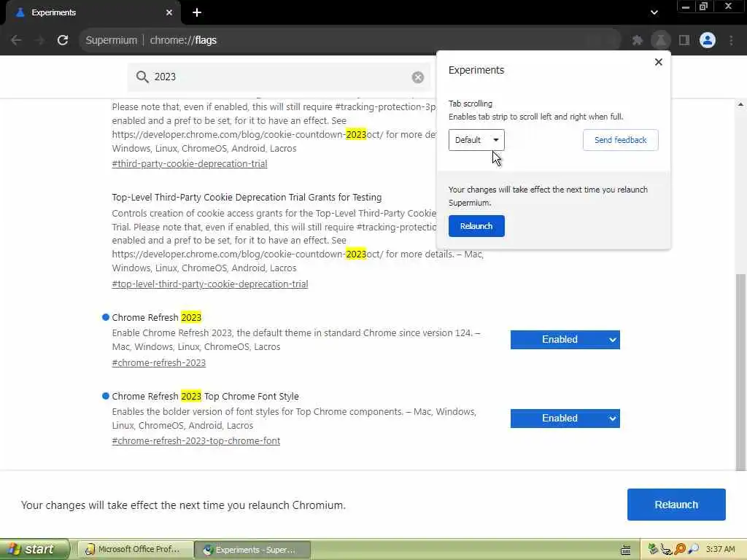Open Chrome Refresh 2023 Enabled dropdown
This screenshot has height=560, width=747.
tap(565, 340)
